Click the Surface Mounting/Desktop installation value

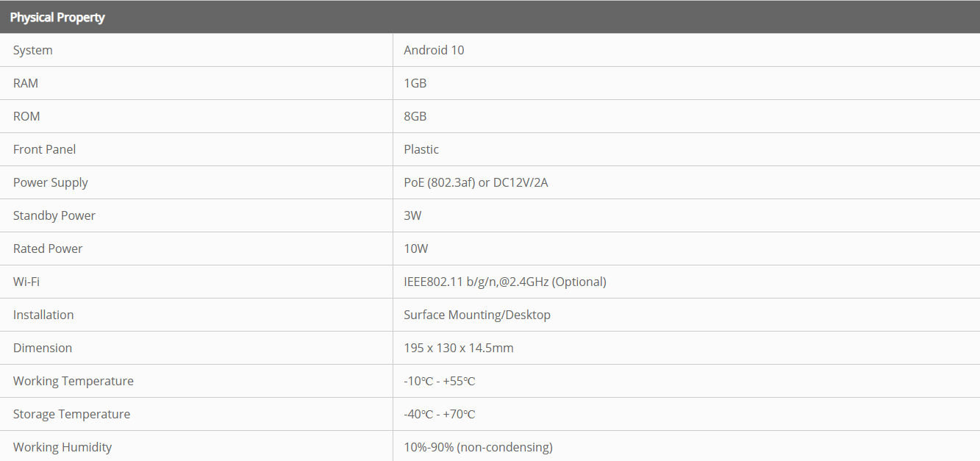point(477,315)
